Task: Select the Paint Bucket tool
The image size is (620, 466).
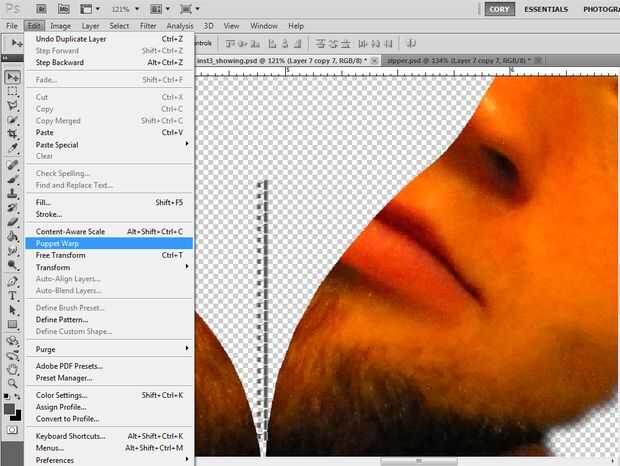Action: pyautogui.click(x=12, y=236)
